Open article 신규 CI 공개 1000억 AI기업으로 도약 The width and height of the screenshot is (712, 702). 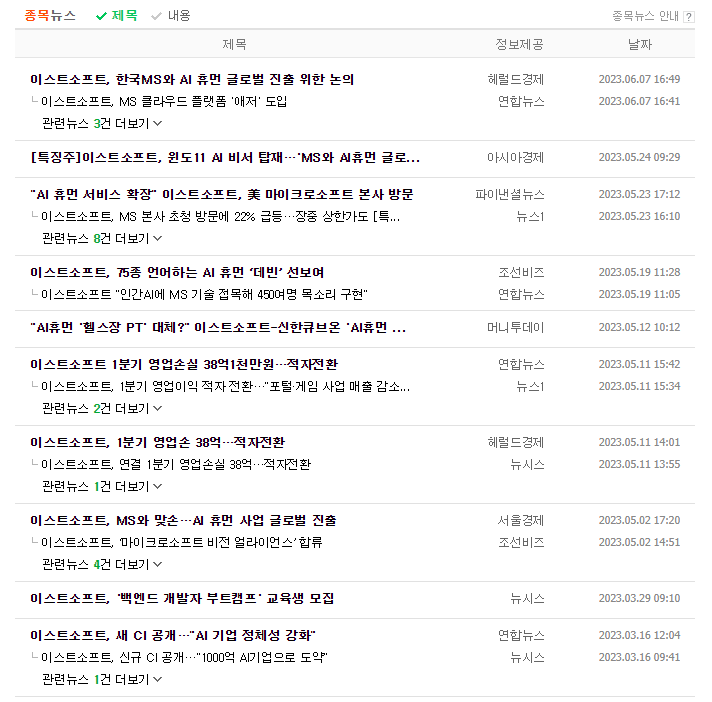click(184, 657)
